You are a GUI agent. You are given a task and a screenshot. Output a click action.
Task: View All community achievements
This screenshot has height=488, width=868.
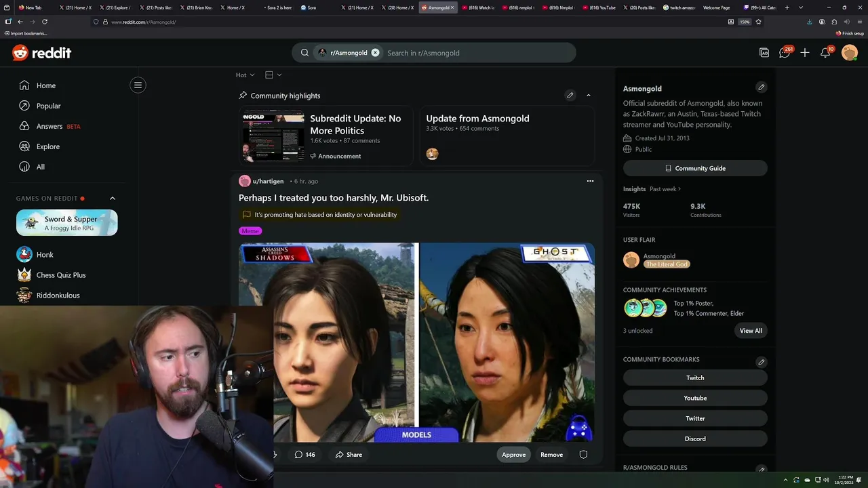pyautogui.click(x=751, y=331)
